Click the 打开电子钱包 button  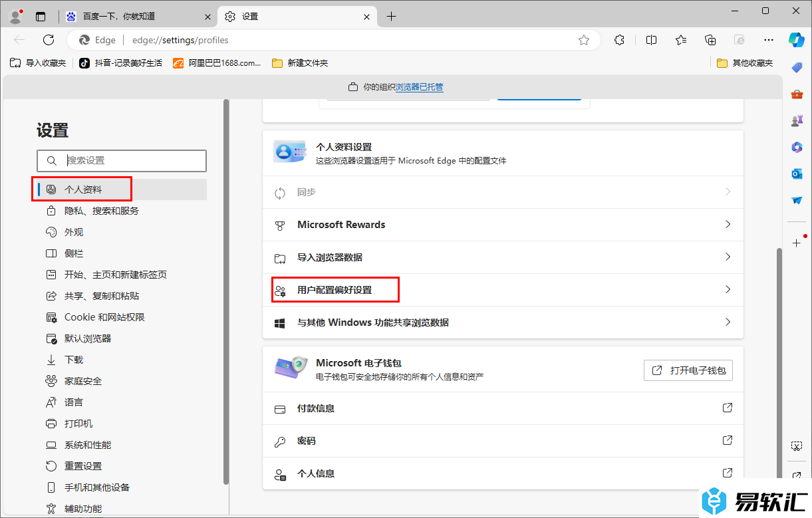click(688, 370)
